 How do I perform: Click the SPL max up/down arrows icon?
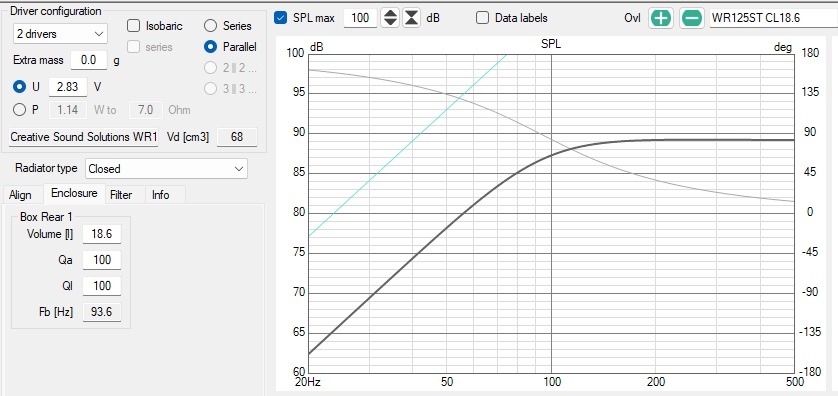(x=391, y=18)
